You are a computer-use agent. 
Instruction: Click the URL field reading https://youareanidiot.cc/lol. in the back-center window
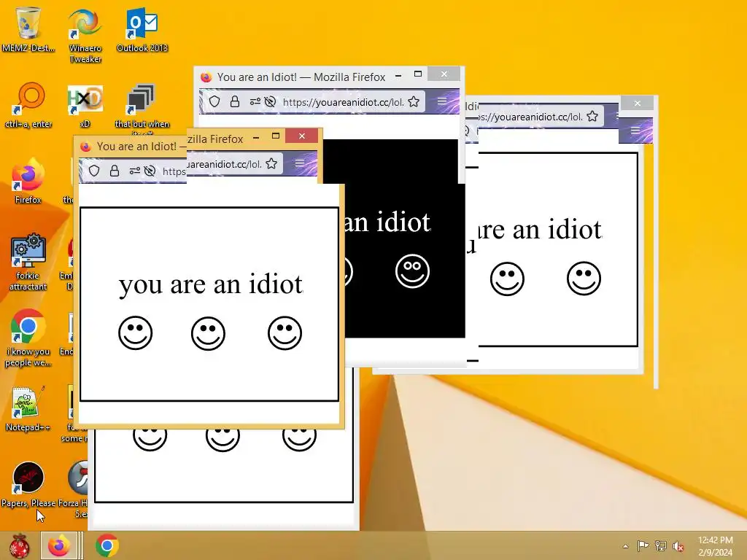click(x=343, y=102)
